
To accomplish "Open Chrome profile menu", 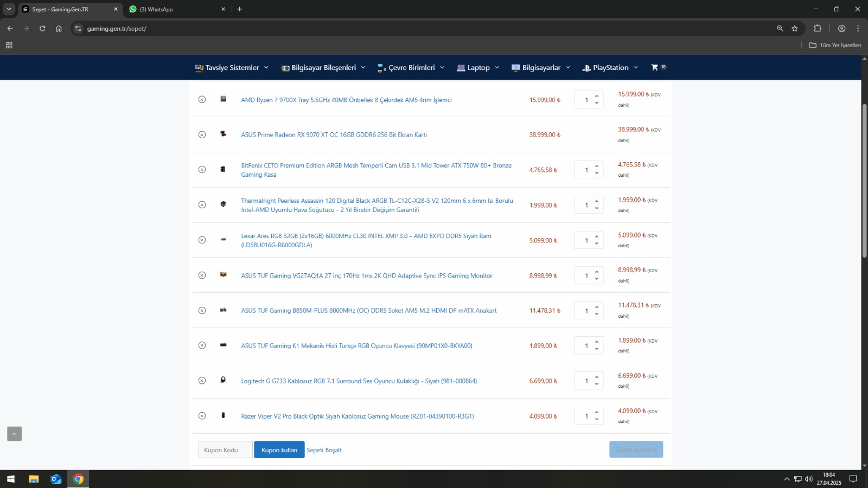I will [842, 28].
